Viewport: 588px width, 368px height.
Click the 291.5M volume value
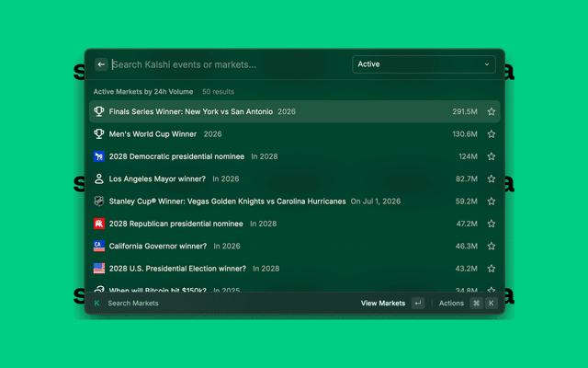[465, 111]
